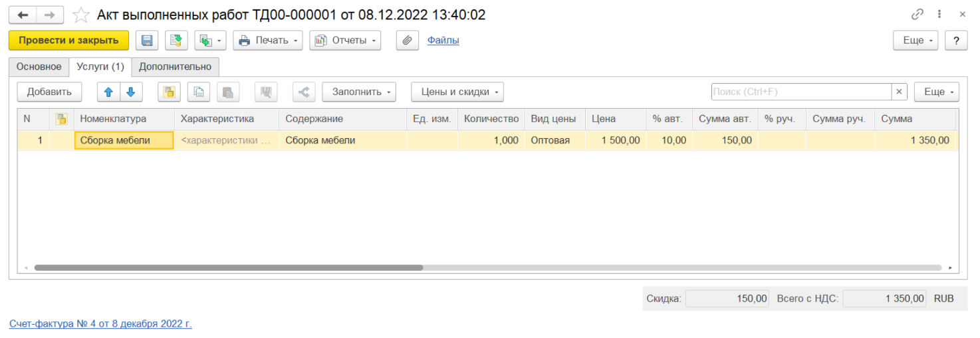Clear the search field with X
Viewport: 980px width, 338px height.
tap(899, 92)
